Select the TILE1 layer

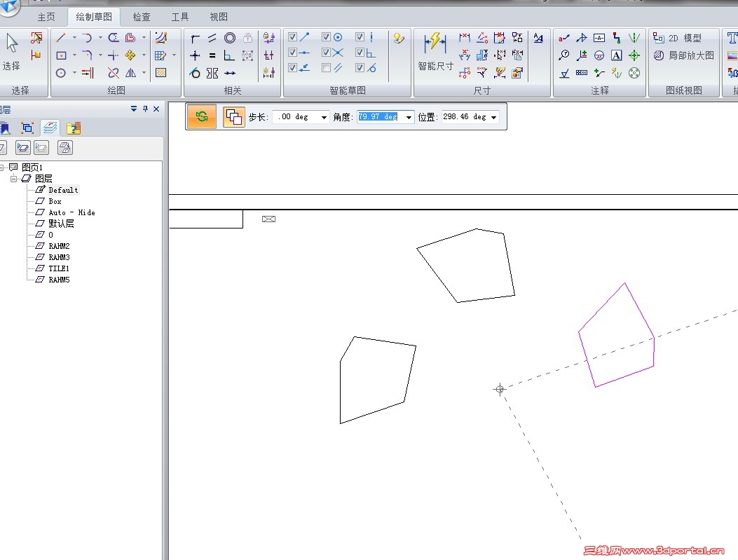click(59, 268)
